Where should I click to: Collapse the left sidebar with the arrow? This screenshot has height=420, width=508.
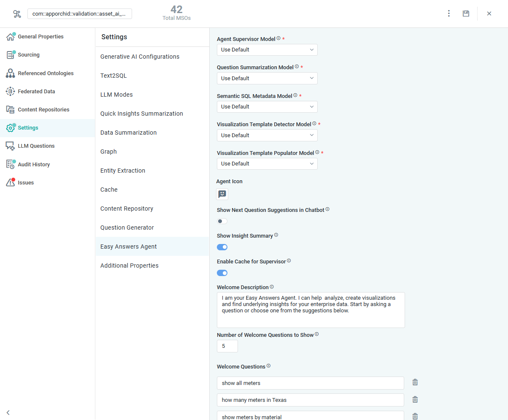[x=8, y=412]
